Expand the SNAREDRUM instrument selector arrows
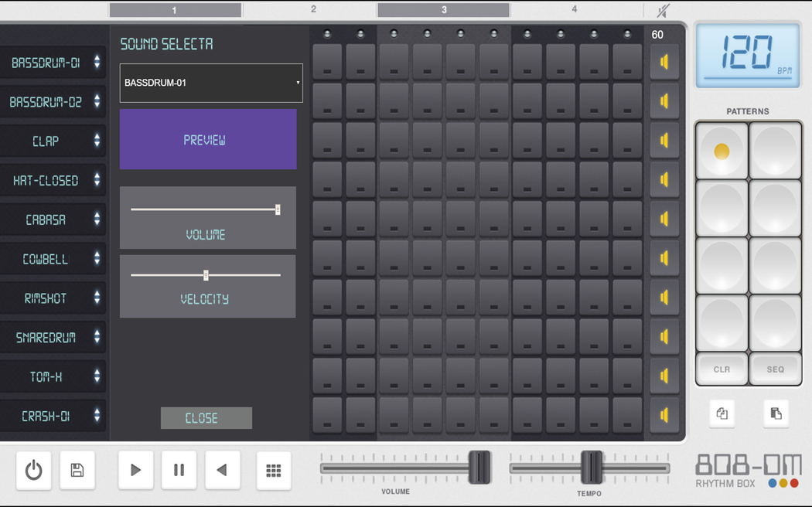812x507 pixels. 97,337
